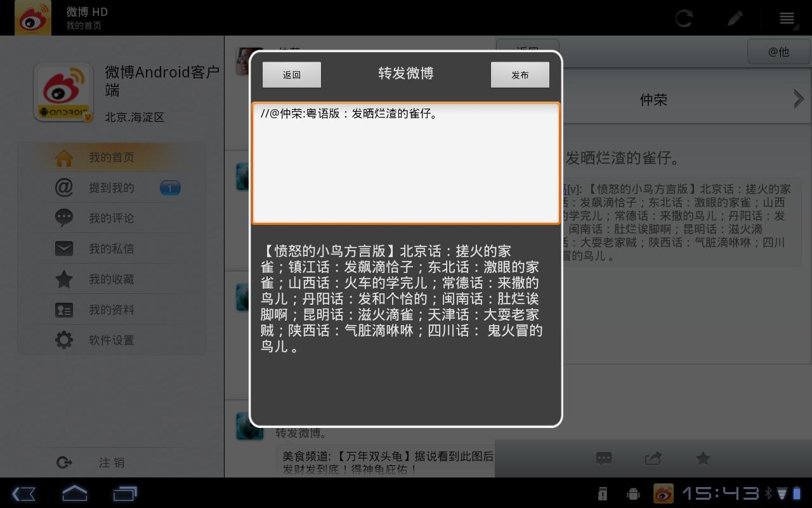Image resolution: width=812 pixels, height=508 pixels.
Task: Open 我的资料 profile in sidebar
Action: [112, 309]
